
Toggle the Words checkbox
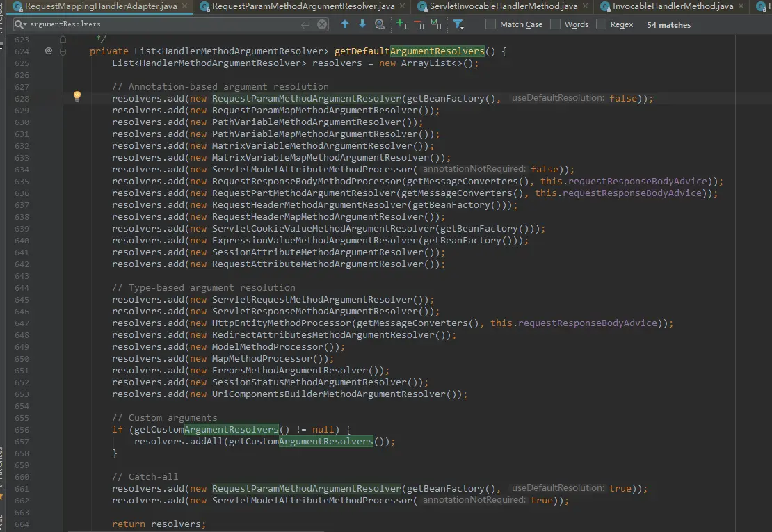click(556, 24)
